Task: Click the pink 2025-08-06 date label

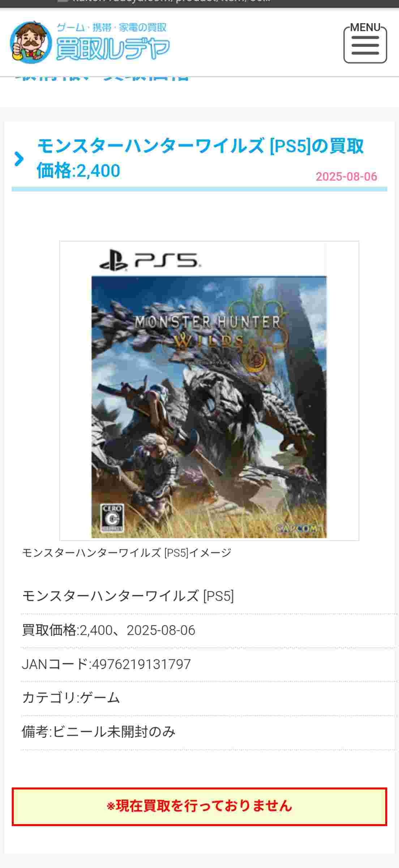Action: point(346,176)
